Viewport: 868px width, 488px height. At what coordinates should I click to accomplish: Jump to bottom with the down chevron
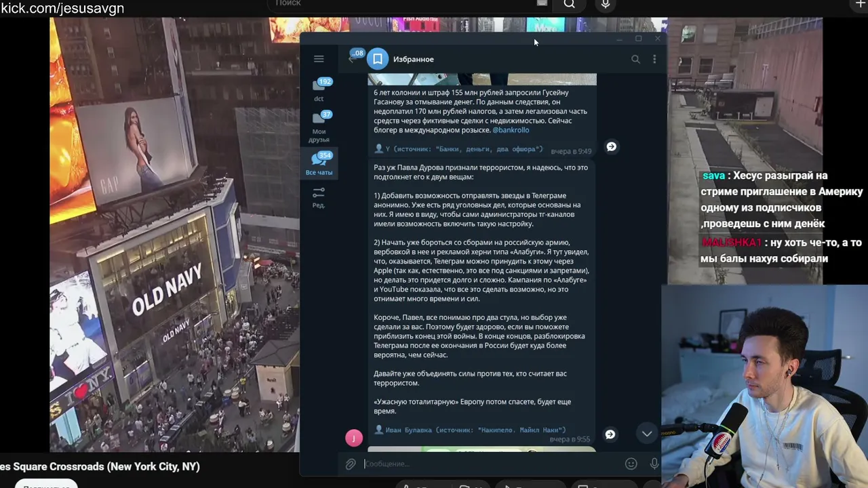[647, 433]
